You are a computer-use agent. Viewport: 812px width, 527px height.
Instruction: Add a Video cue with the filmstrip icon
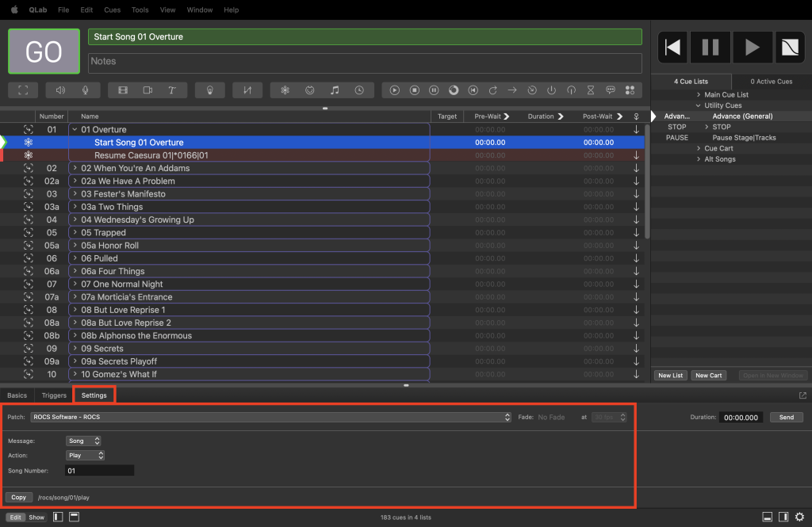pos(123,90)
